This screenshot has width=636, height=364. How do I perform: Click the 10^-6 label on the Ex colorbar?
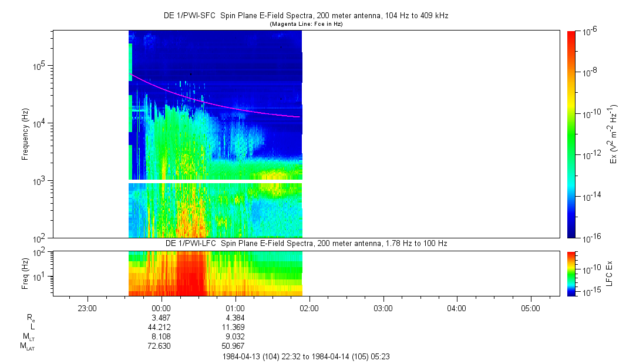pyautogui.click(x=590, y=31)
